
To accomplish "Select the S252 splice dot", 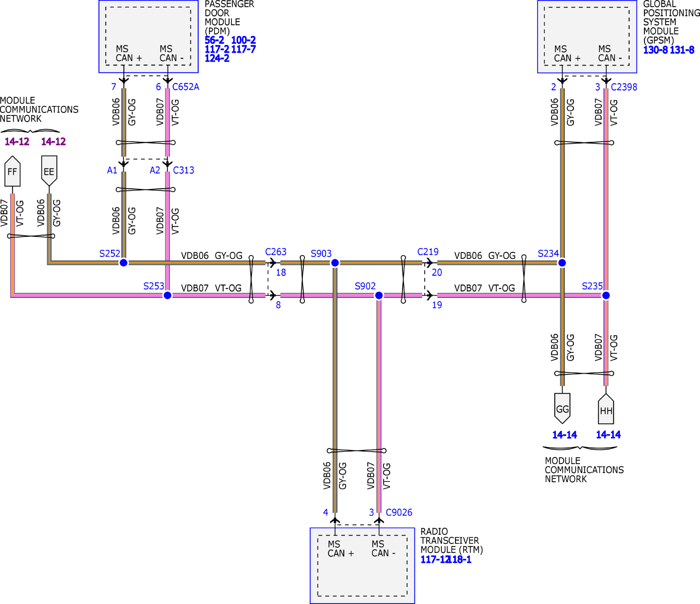I will coord(124,263).
